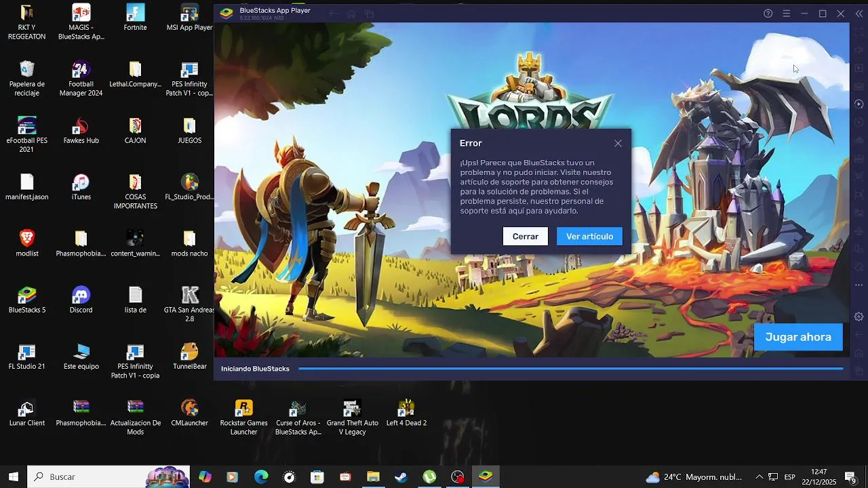Select the iTunes desktop shortcut
This screenshot has height=488, width=868.
click(x=81, y=187)
